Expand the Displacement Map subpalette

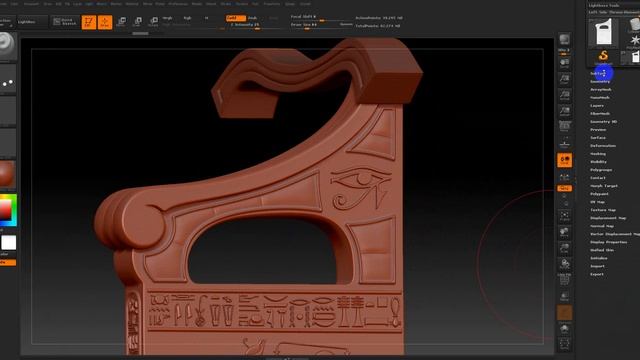[x=608, y=218]
